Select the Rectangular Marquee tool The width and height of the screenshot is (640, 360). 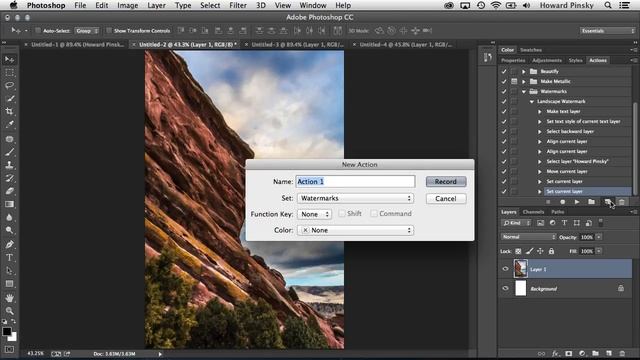tap(9, 73)
